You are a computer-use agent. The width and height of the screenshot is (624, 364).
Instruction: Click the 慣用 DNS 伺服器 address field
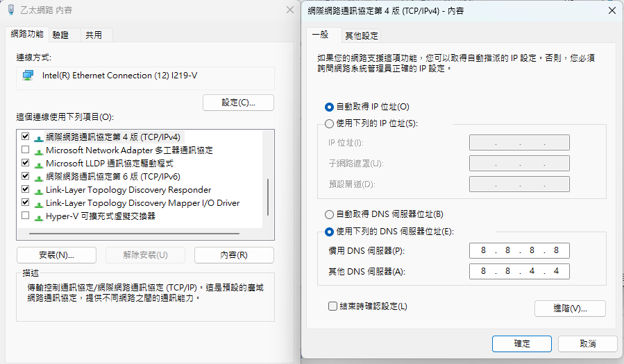click(519, 250)
